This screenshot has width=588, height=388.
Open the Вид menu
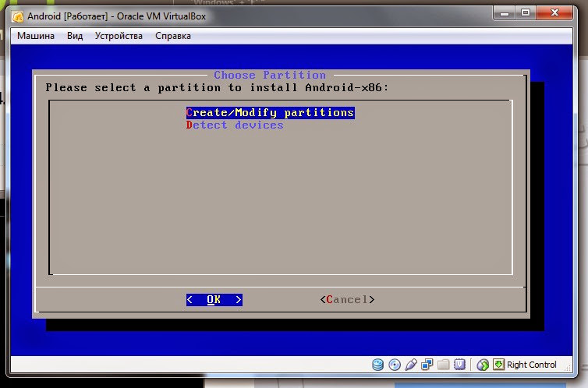click(75, 36)
